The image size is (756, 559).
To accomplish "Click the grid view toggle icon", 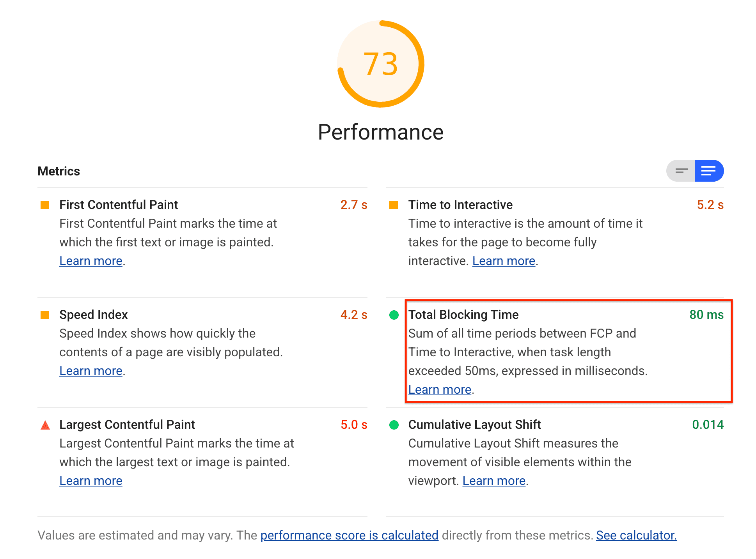I will (x=681, y=171).
